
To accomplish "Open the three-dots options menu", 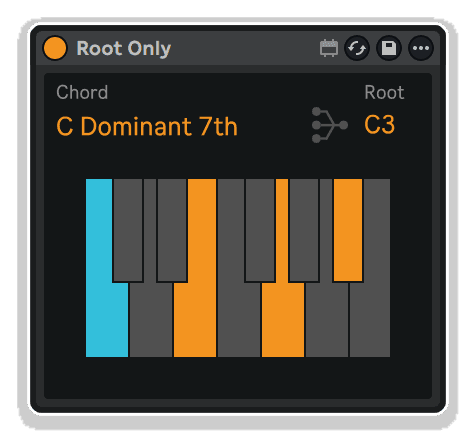I will (x=421, y=48).
